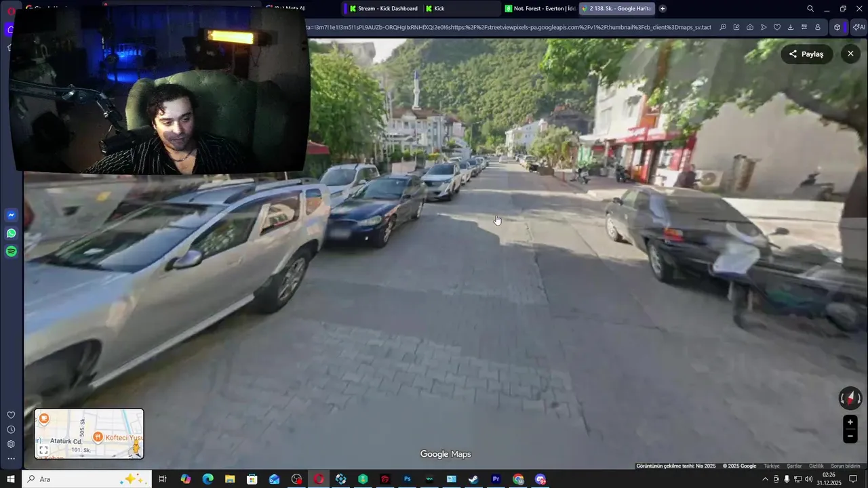Open Premiere Pro from the taskbar
868x488 pixels.
pos(496,479)
